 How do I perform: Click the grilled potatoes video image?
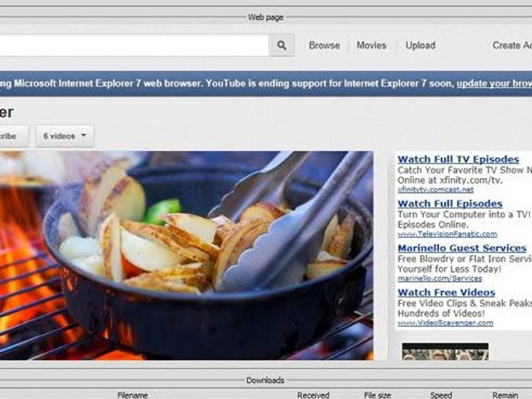click(187, 255)
